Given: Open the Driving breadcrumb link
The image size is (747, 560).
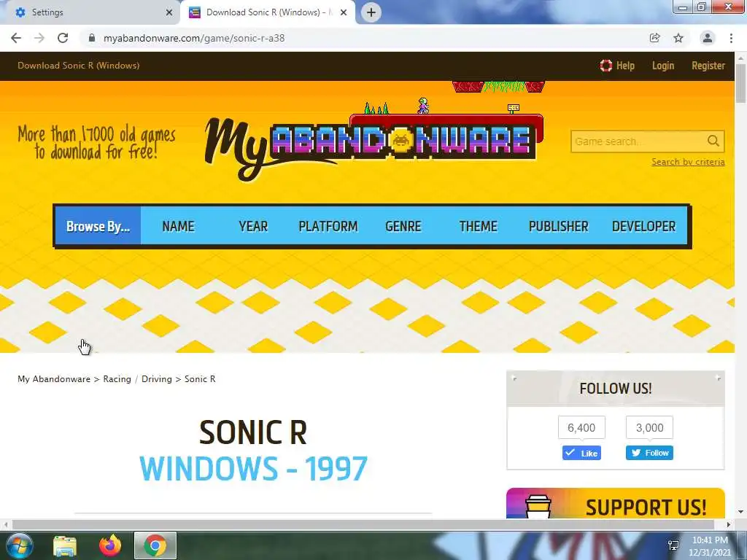Looking at the screenshot, I should tap(156, 379).
